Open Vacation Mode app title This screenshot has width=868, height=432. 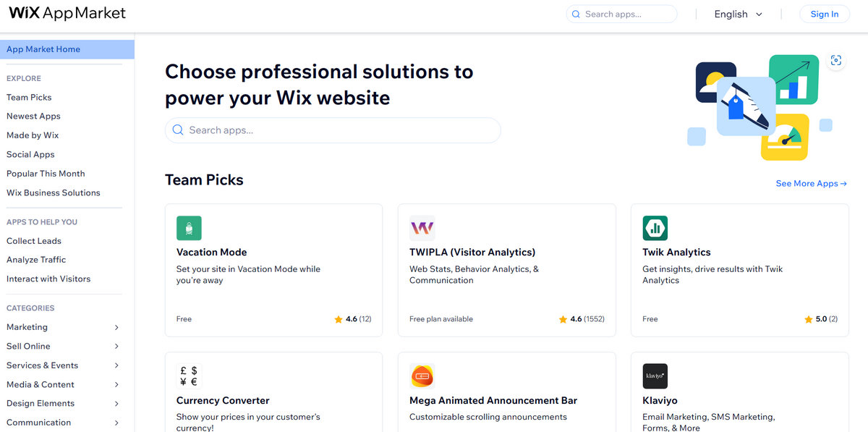pyautogui.click(x=212, y=253)
